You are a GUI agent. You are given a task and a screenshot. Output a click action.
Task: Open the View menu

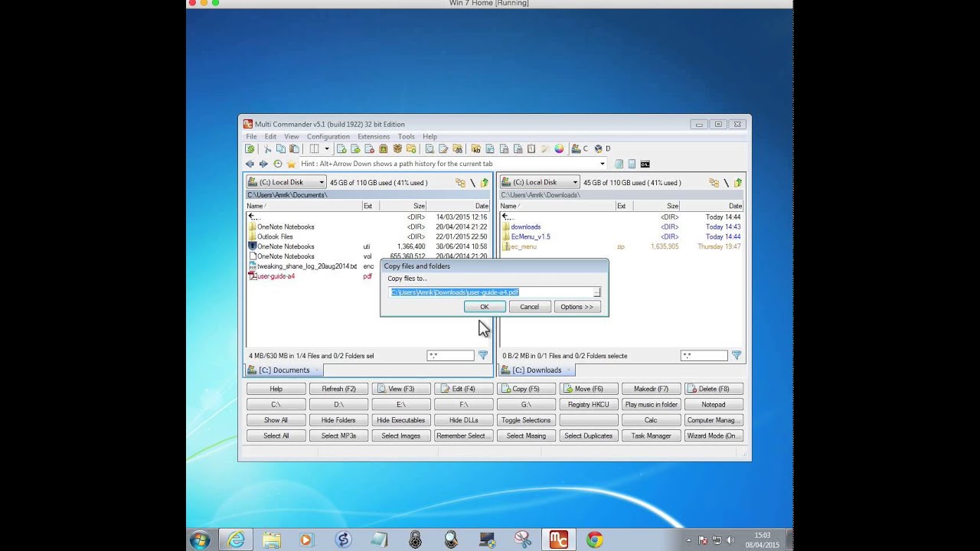(292, 136)
